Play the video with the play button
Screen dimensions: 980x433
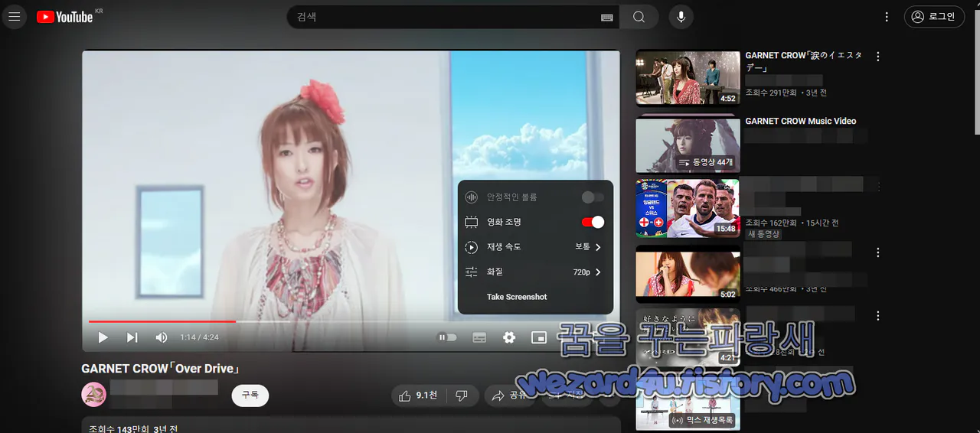[x=103, y=337]
